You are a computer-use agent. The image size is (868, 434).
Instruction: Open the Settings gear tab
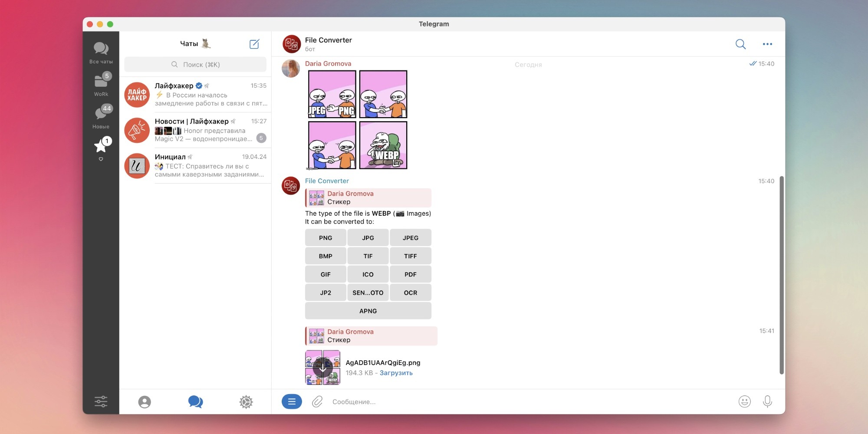click(x=246, y=402)
